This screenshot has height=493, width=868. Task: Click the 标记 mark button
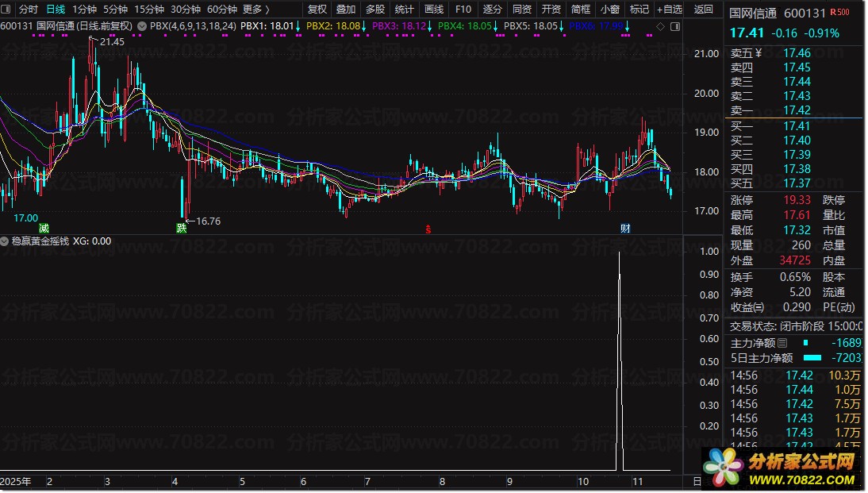pyautogui.click(x=639, y=10)
